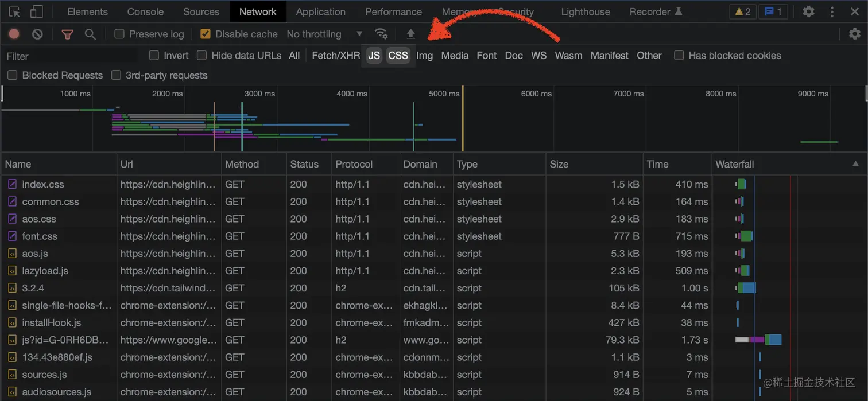868x401 pixels.
Task: Check Hide data URLs
Action: click(x=201, y=55)
